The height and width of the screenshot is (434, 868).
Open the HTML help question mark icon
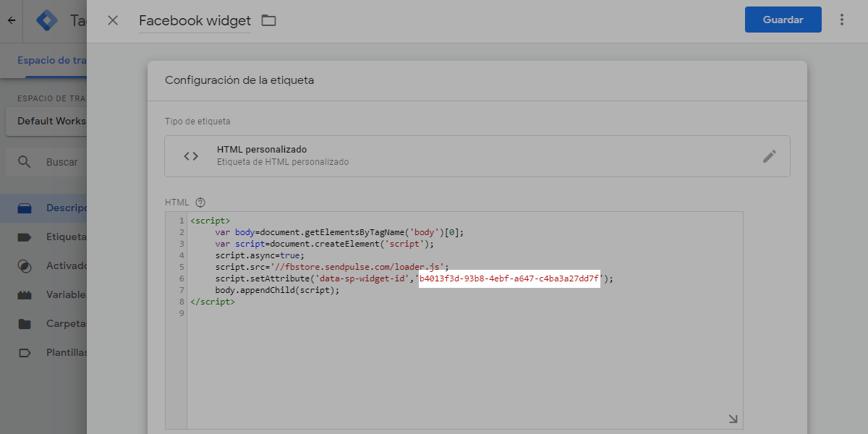pos(200,203)
